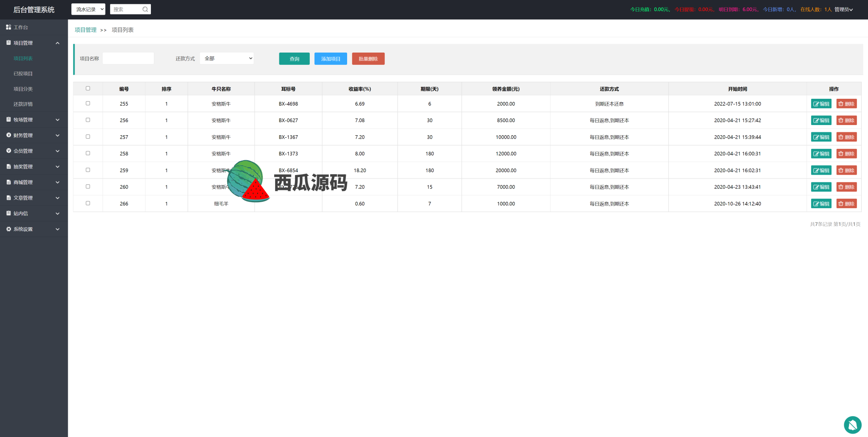Delete row 256 with 删除 button
This screenshot has width=868, height=437.
(846, 120)
